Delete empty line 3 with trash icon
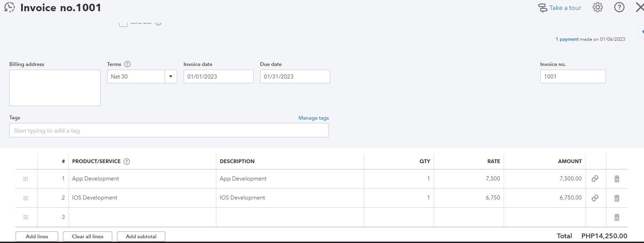Image resolution: width=644 pixels, height=243 pixels. pyautogui.click(x=617, y=217)
